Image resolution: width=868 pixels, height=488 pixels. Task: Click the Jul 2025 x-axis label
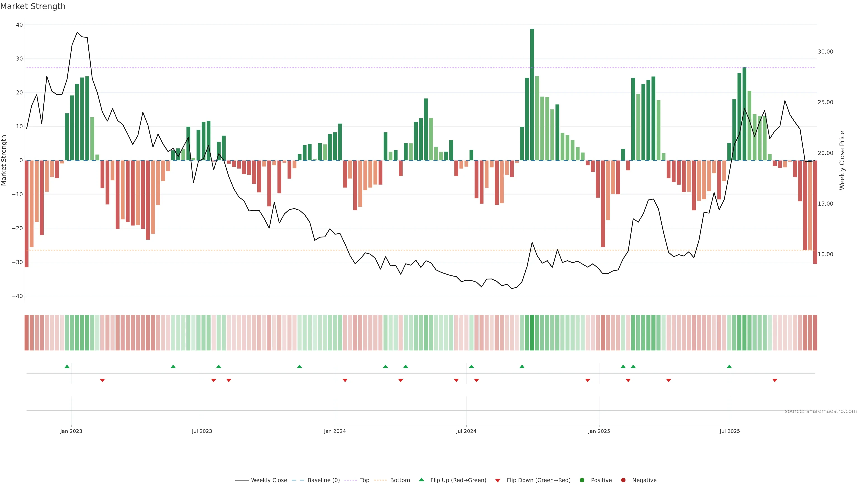[x=730, y=431]
